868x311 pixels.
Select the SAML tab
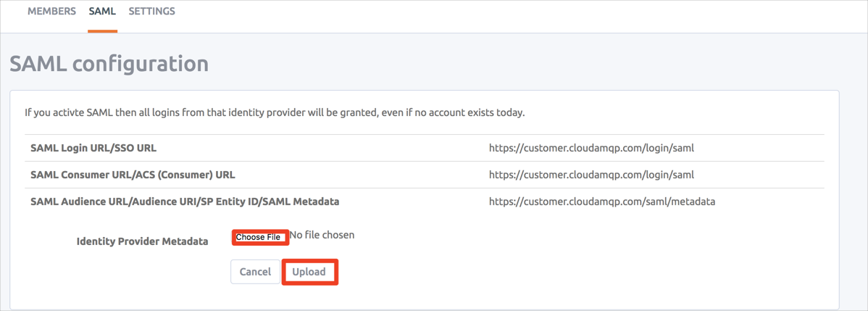pos(102,12)
